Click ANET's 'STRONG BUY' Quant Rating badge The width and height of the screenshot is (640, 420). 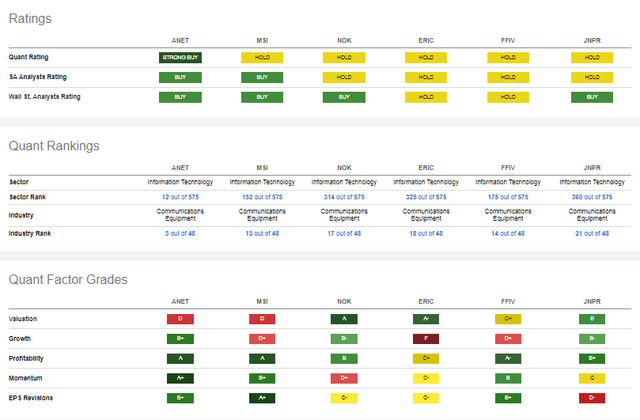pyautogui.click(x=180, y=58)
